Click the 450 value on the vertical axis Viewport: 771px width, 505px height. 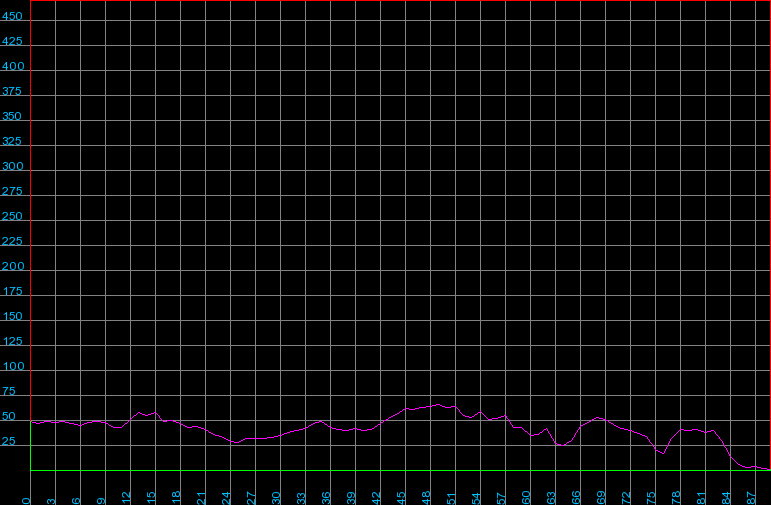(12, 16)
